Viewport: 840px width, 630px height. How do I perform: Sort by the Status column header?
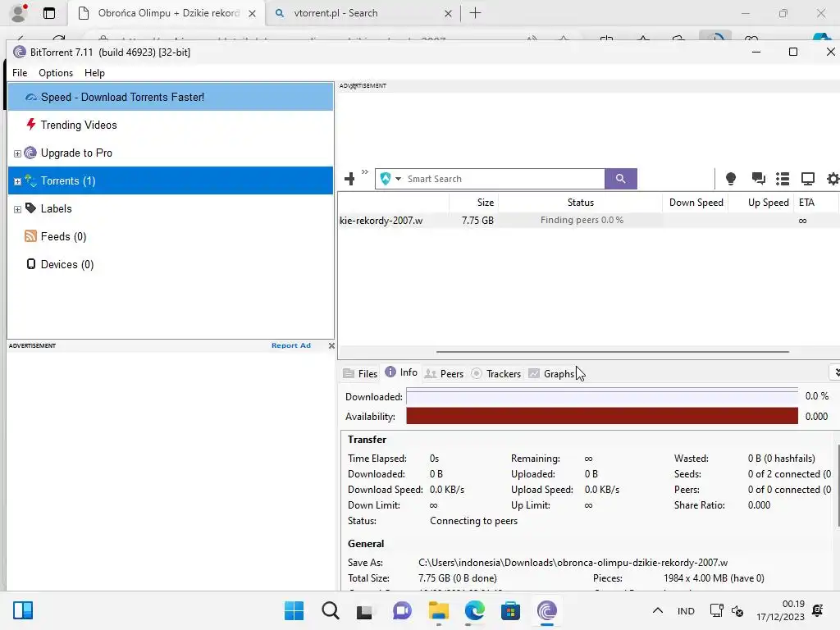[x=580, y=203]
